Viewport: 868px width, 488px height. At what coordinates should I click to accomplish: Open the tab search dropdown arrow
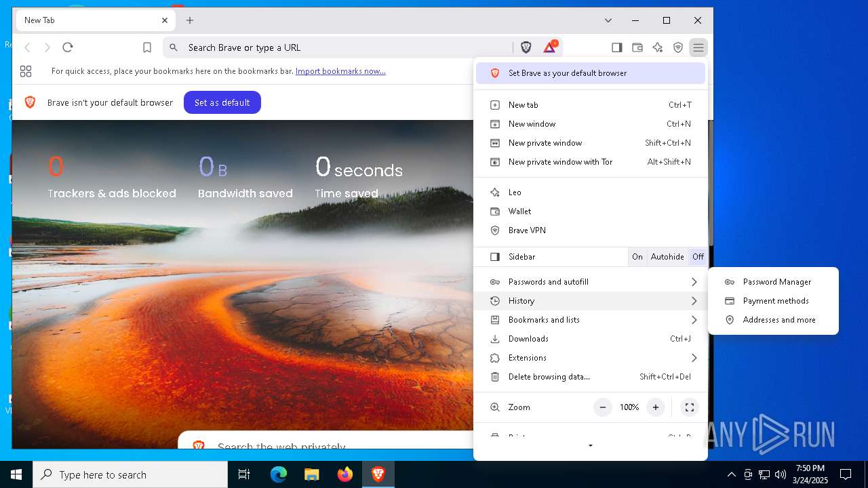coord(608,20)
